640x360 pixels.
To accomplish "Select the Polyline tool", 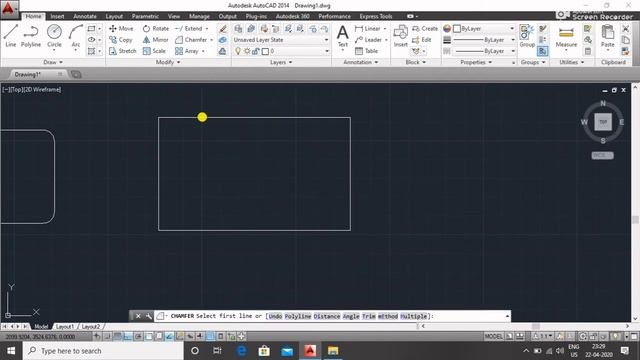I will [x=31, y=36].
